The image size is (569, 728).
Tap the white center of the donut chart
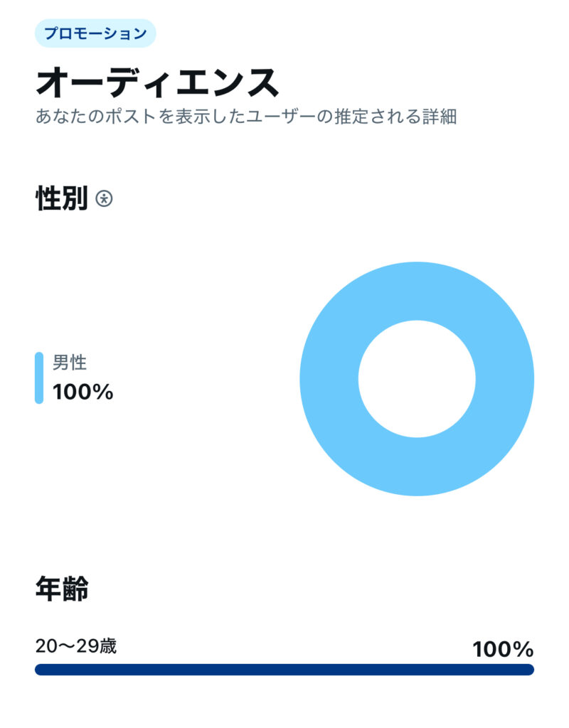click(x=417, y=379)
